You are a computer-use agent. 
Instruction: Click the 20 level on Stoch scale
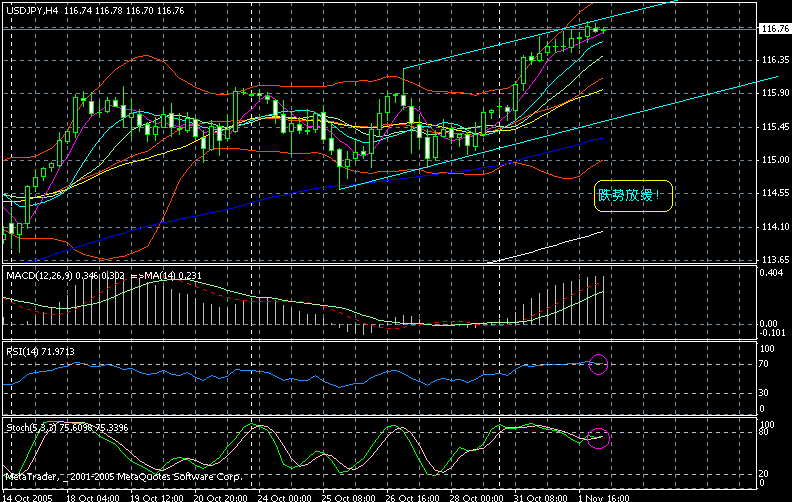764,473
